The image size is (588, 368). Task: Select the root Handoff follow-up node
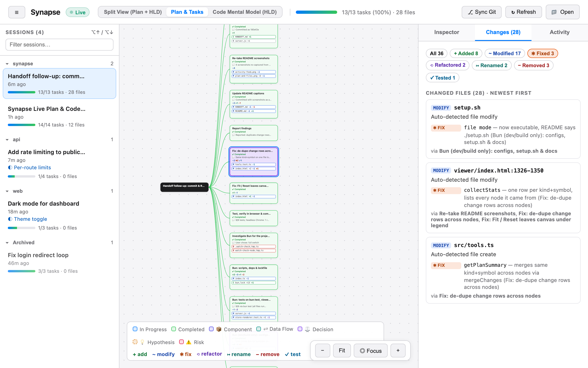(184, 187)
